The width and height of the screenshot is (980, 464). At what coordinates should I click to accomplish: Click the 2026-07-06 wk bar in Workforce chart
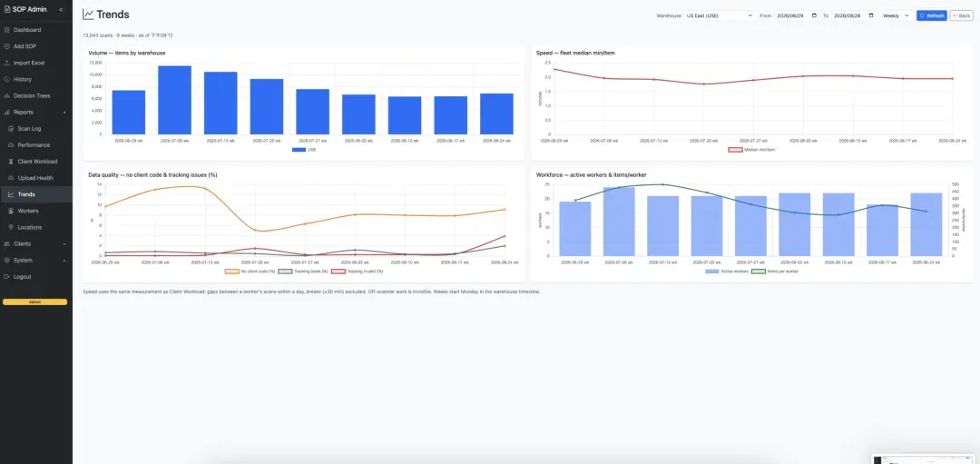tap(619, 222)
